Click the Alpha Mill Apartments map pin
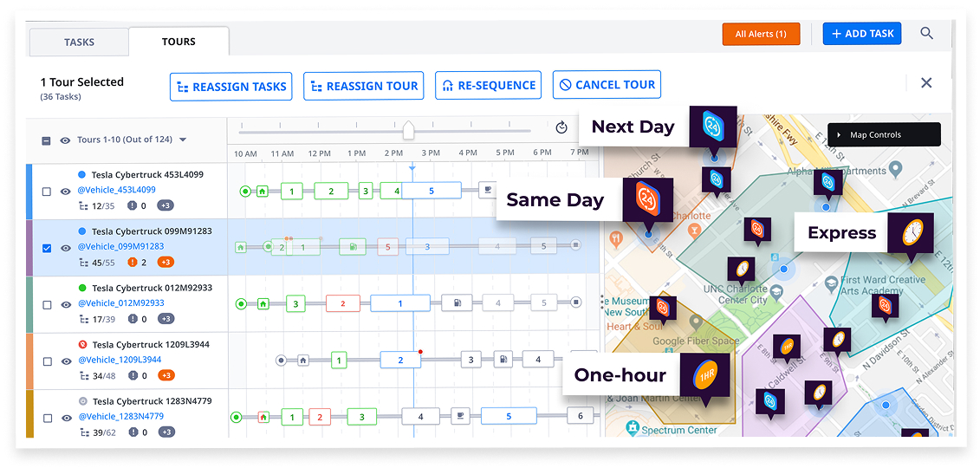Image resolution: width=980 pixels, height=468 pixels. [x=896, y=167]
